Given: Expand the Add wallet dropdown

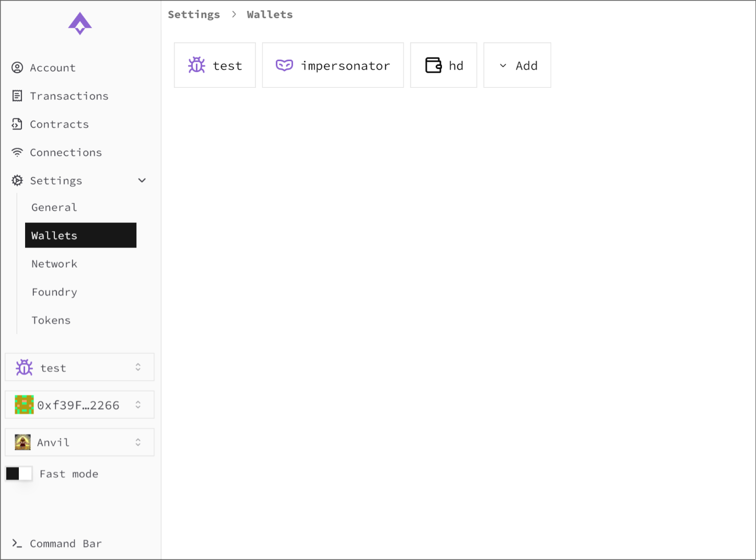Looking at the screenshot, I should tap(517, 65).
